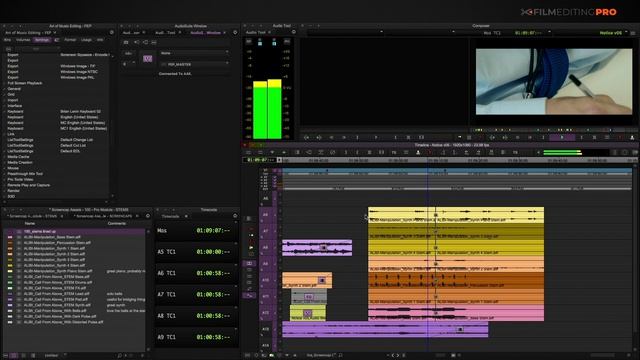
Task: Toggle the A5 track selector
Action: point(265,198)
